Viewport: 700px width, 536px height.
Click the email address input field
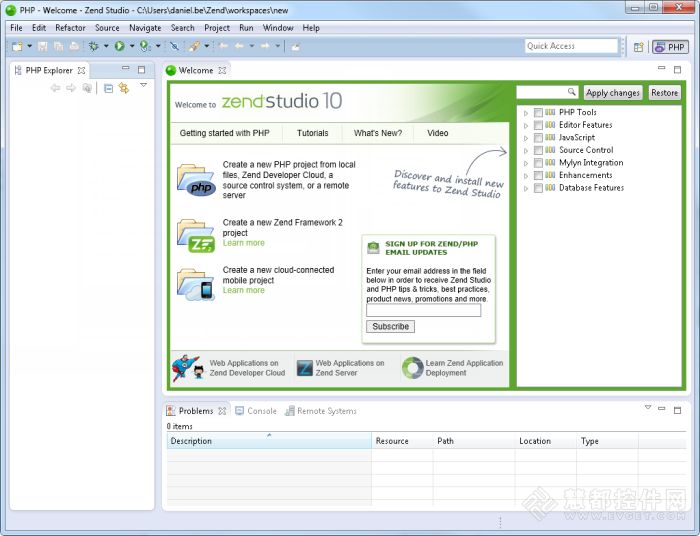pyautogui.click(x=424, y=310)
